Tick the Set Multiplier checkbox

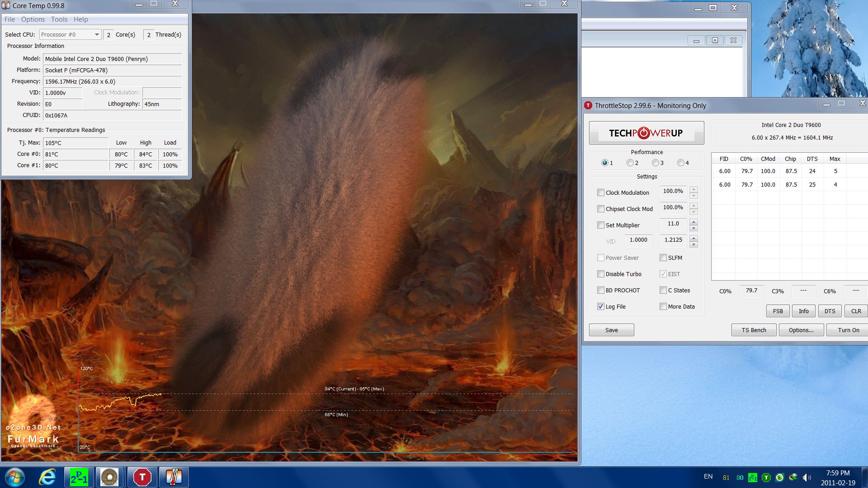point(601,225)
